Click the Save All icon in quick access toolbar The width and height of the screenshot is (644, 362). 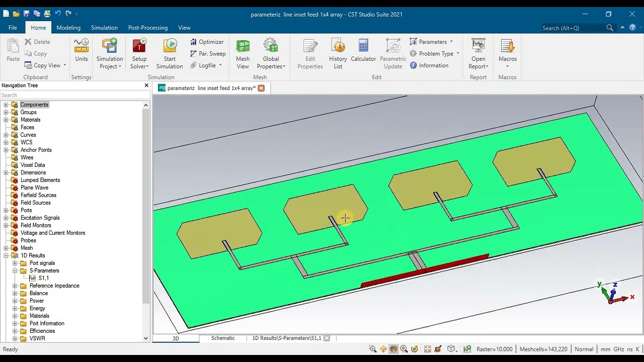click(37, 14)
